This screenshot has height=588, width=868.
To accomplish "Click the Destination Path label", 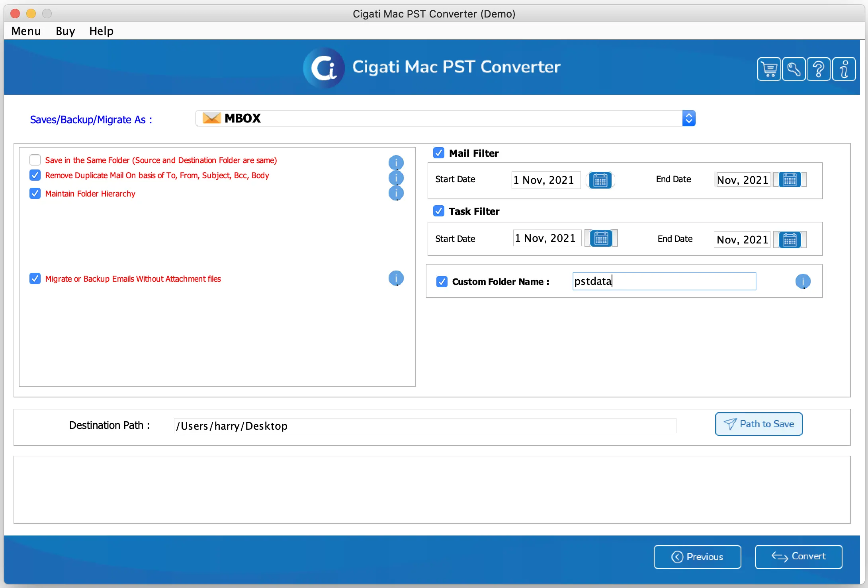I will click(x=109, y=425).
